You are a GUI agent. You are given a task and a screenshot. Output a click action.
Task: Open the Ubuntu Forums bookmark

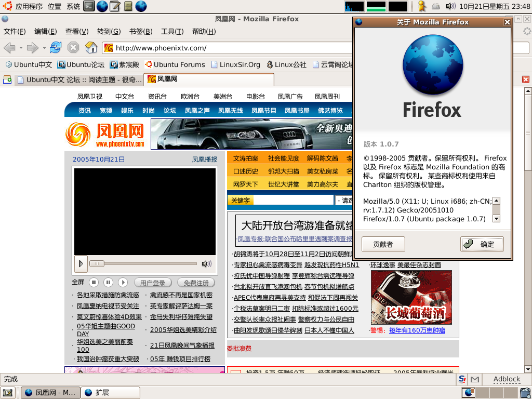175,64
